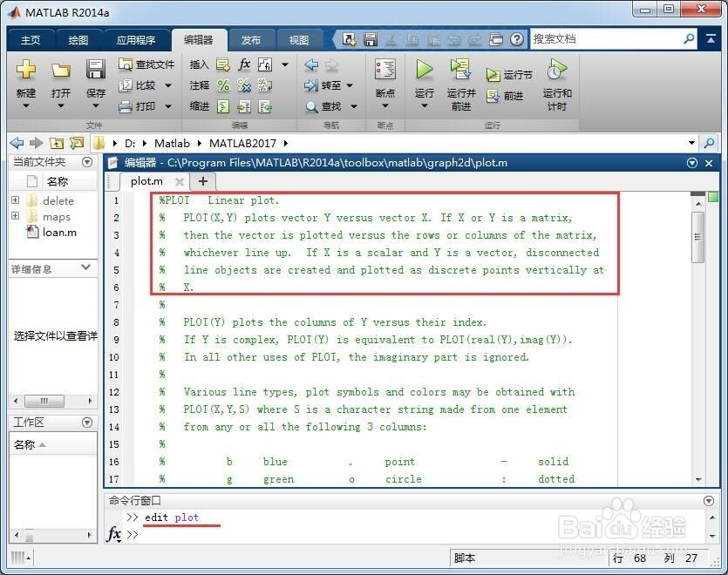
Task: Open the command window actions menu
Action: [x=709, y=501]
